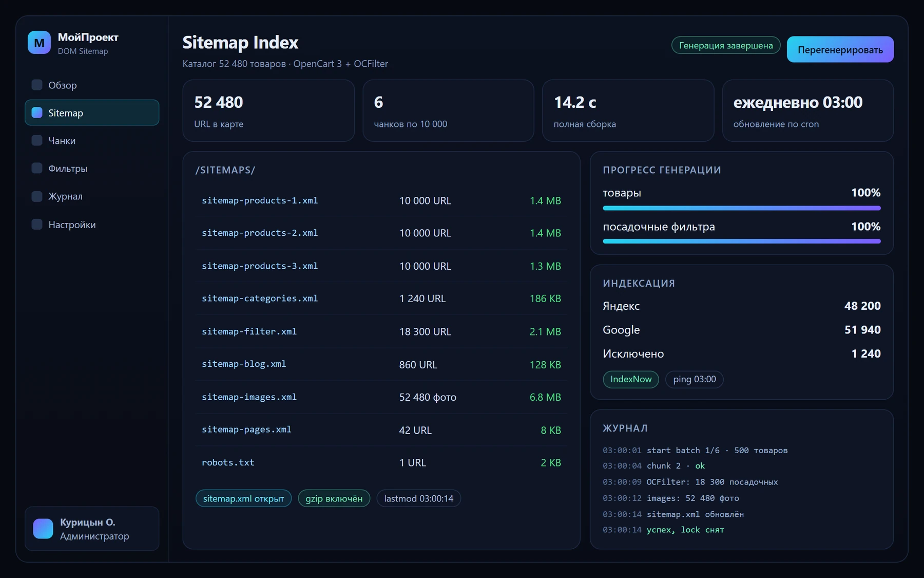Image resolution: width=924 pixels, height=578 pixels.
Task: Go to the Чанки section
Action: pos(92,140)
